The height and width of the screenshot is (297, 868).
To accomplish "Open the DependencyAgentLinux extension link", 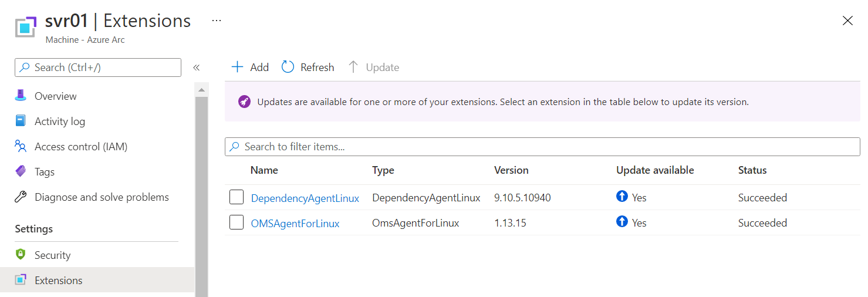I will click(305, 198).
